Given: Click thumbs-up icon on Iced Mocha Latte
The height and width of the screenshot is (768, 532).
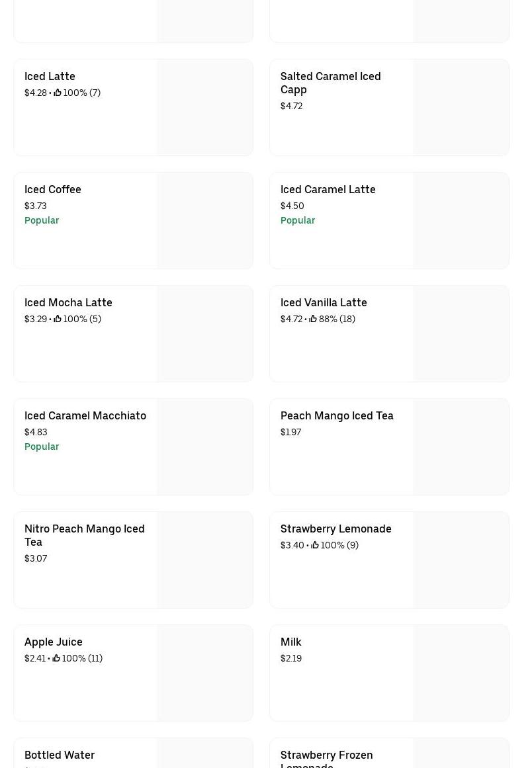Looking at the screenshot, I should coord(58,320).
